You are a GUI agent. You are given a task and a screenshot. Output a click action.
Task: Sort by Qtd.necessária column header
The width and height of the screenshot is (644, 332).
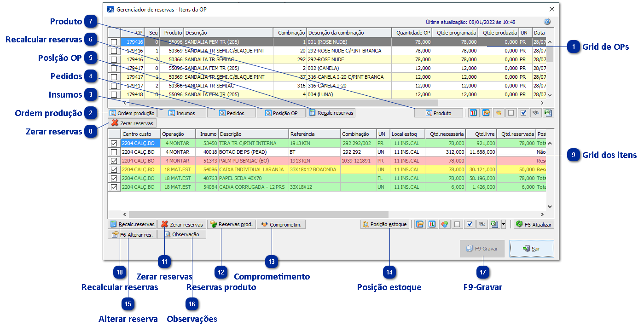coord(445,134)
